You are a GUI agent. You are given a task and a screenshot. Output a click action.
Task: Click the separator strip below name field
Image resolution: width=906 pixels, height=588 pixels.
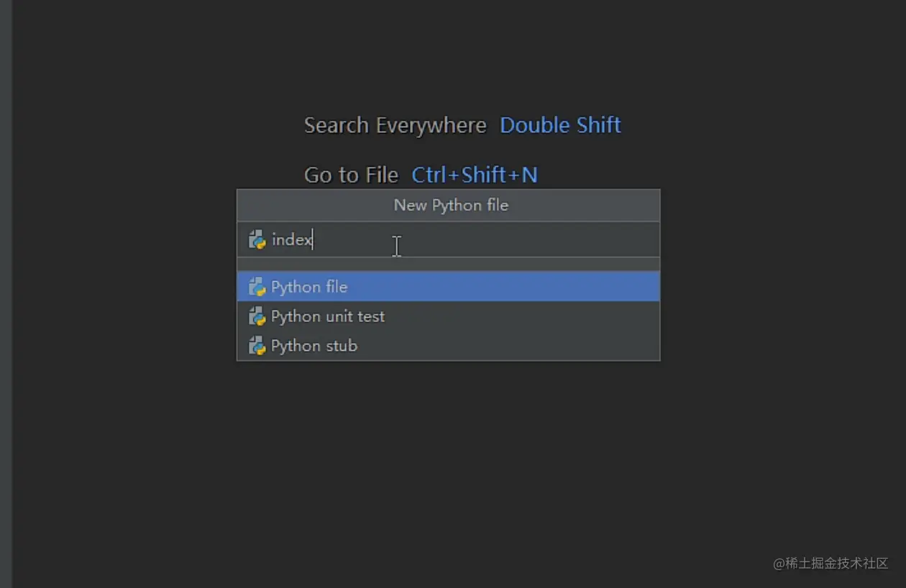pos(448,264)
